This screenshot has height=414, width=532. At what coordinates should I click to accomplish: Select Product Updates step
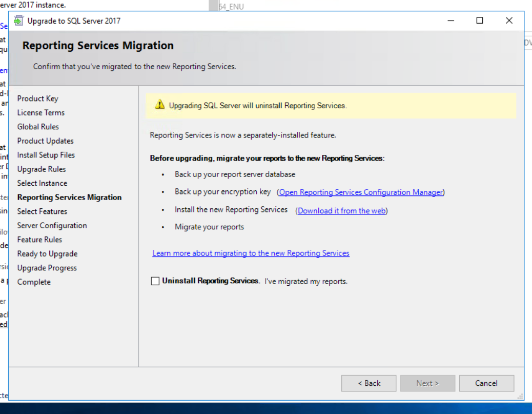[x=45, y=141]
